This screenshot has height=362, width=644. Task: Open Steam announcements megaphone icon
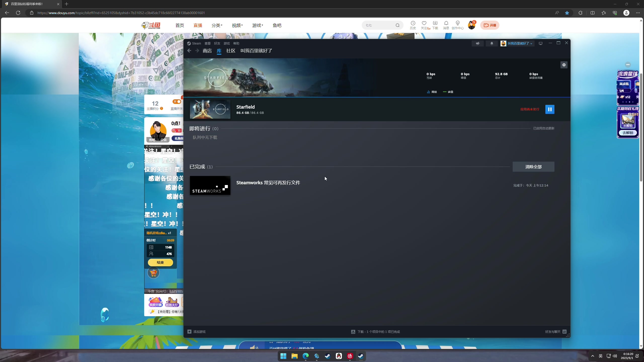(x=477, y=43)
